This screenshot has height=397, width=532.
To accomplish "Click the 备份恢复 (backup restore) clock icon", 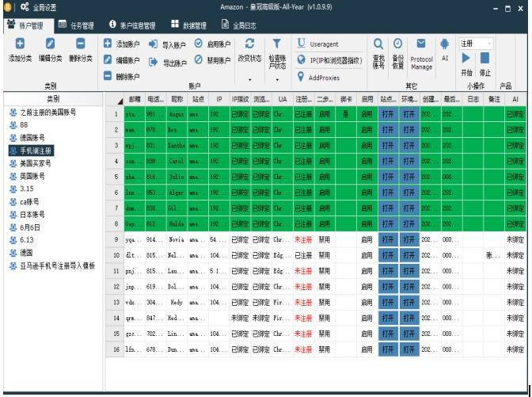I will pyautogui.click(x=397, y=44).
